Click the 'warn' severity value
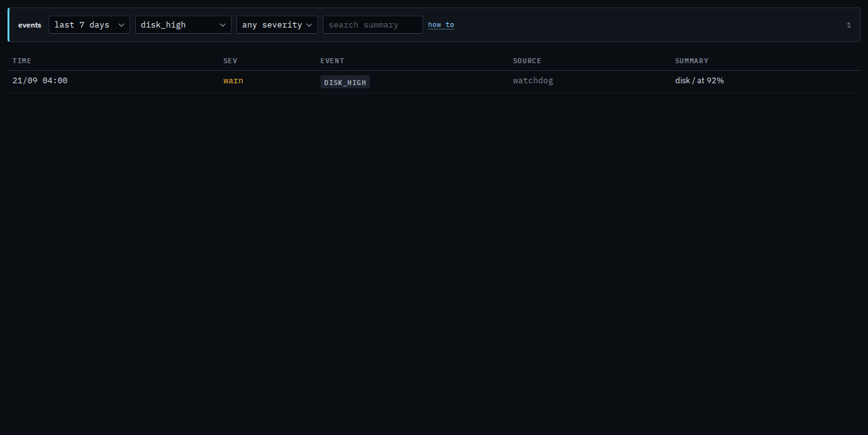 pos(233,81)
